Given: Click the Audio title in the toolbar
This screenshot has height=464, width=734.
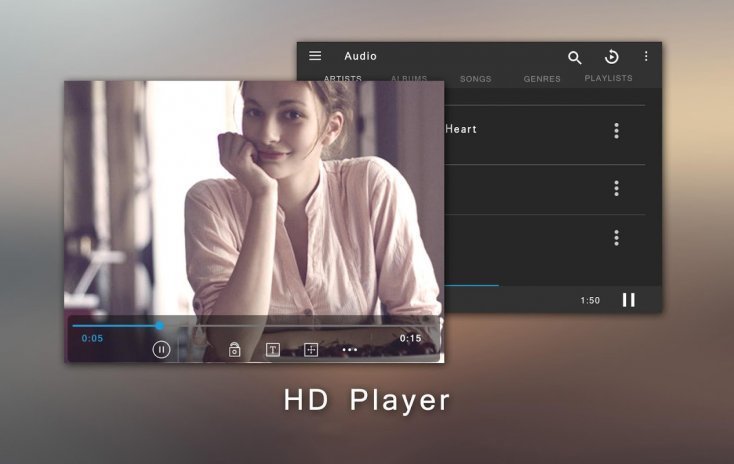Looking at the screenshot, I should [360, 56].
